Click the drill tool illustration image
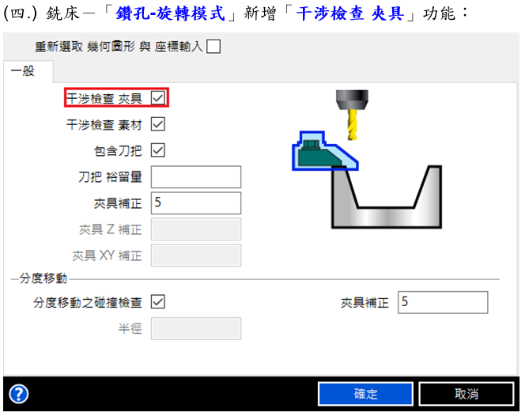 tap(352, 115)
